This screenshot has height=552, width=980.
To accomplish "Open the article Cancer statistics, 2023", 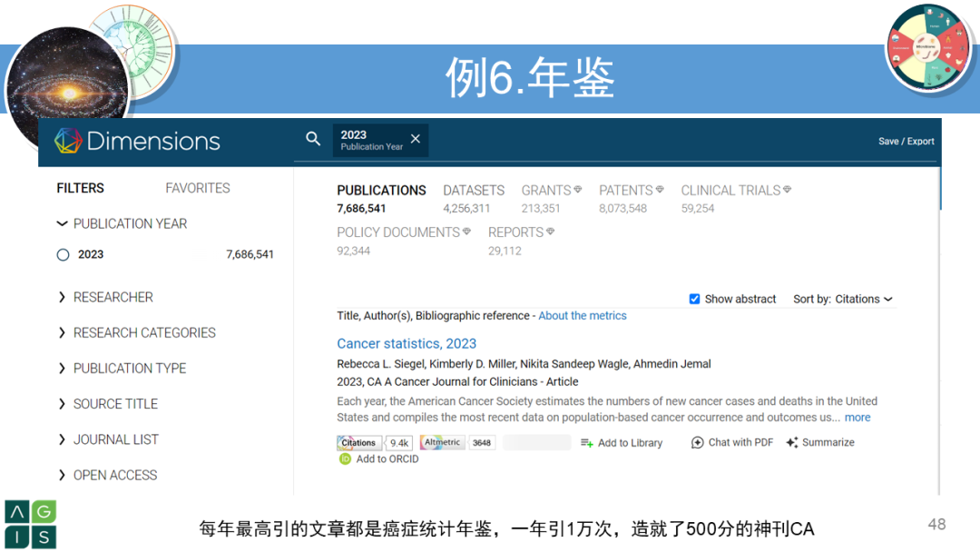I will (x=406, y=343).
